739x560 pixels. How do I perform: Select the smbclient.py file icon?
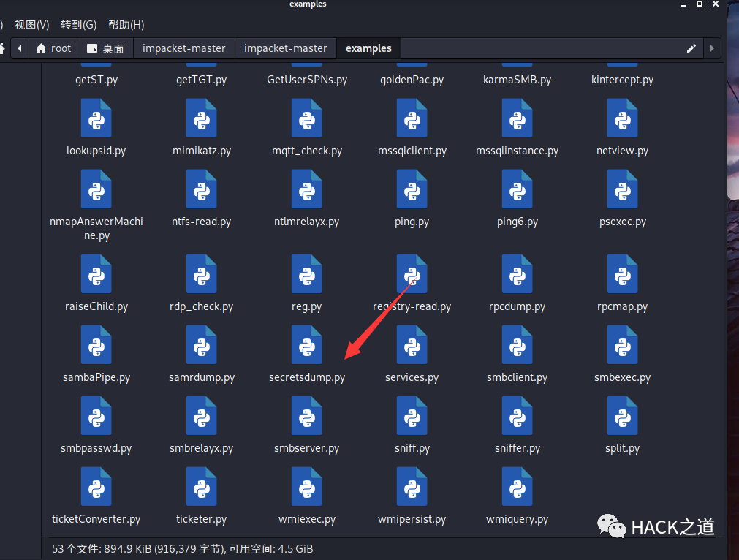[x=517, y=344]
